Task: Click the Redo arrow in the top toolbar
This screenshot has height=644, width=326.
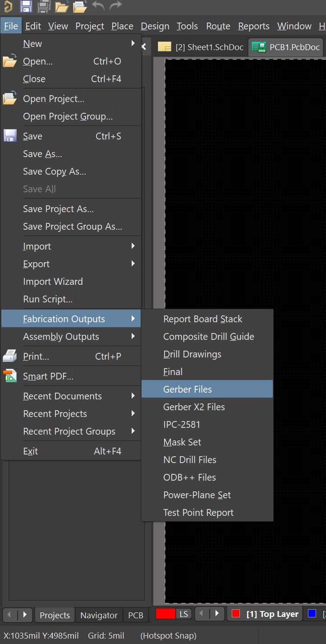Action: coord(116,6)
